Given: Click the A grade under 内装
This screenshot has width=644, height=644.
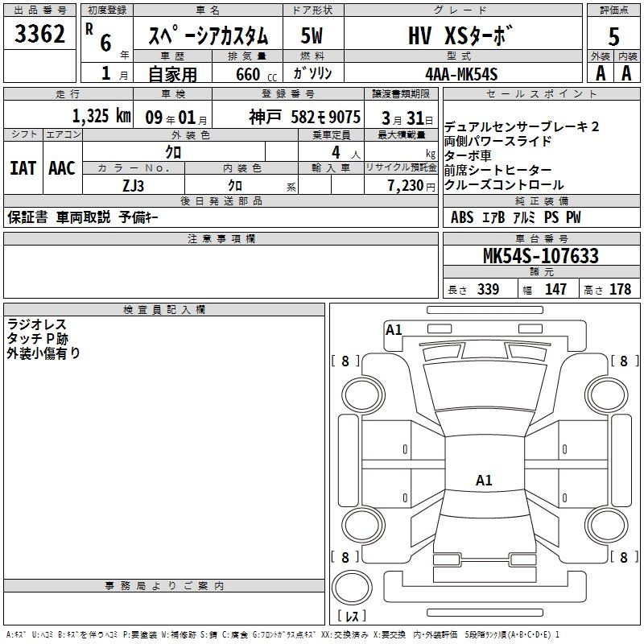Looking at the screenshot, I should coord(626,73).
